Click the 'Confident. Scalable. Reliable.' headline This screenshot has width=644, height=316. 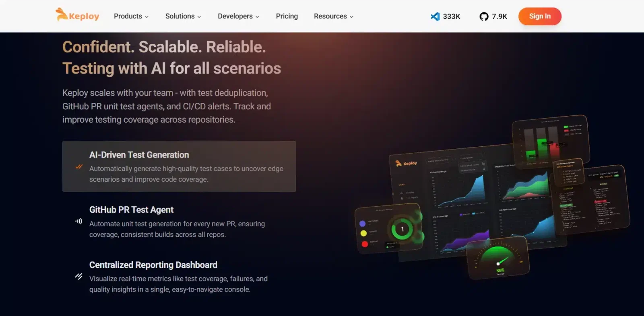(x=164, y=47)
